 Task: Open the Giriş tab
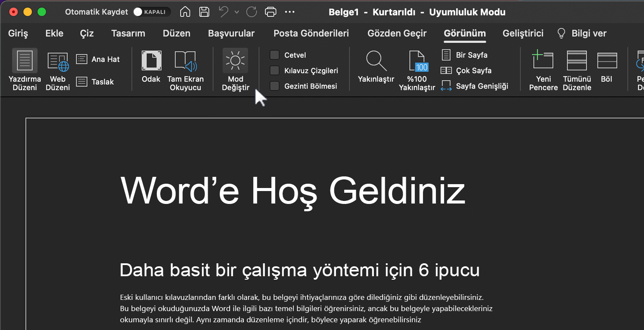tap(18, 34)
